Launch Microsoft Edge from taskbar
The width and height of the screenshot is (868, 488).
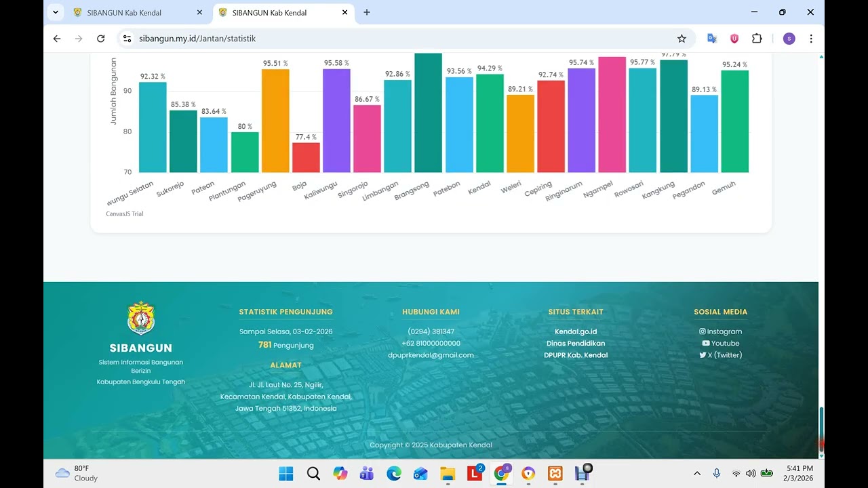[393, 473]
